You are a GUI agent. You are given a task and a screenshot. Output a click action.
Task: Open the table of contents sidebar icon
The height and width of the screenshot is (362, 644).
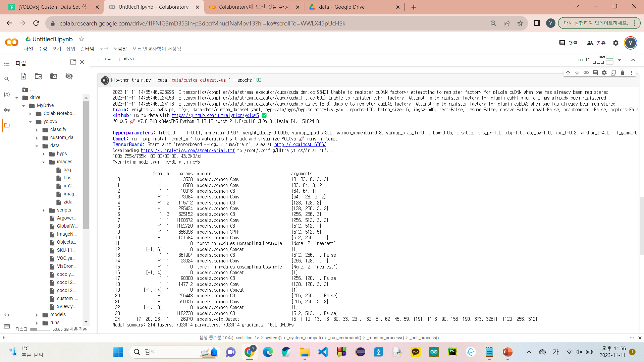click(7, 64)
